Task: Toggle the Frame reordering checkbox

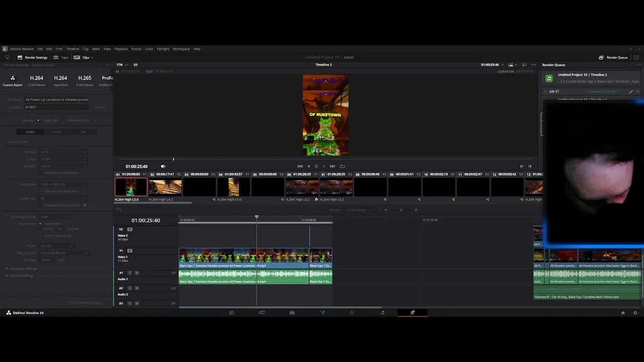Action: 41,236
